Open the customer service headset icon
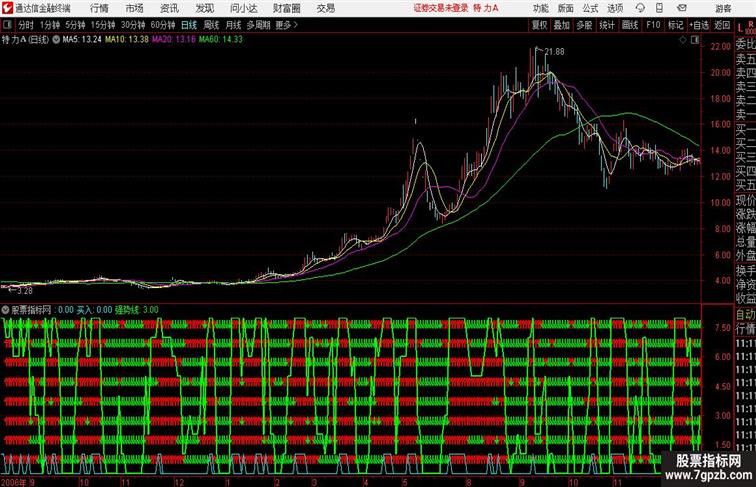 (x=640, y=8)
